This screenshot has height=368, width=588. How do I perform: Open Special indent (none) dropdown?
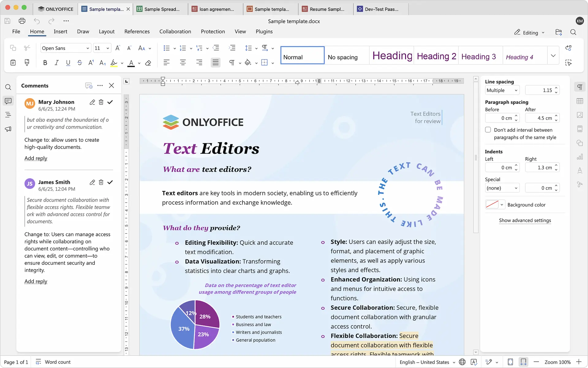(x=502, y=188)
